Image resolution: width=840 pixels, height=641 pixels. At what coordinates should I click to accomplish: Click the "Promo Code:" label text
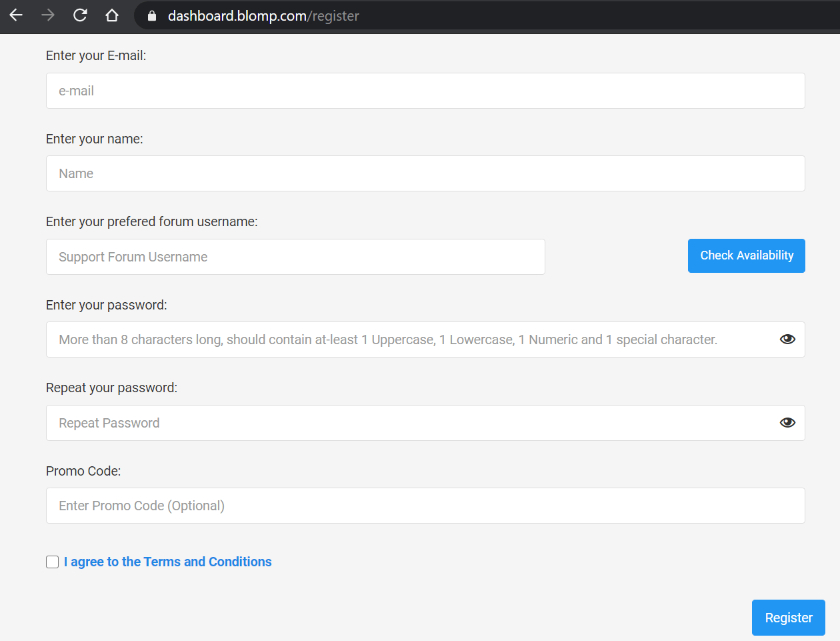[x=83, y=471]
